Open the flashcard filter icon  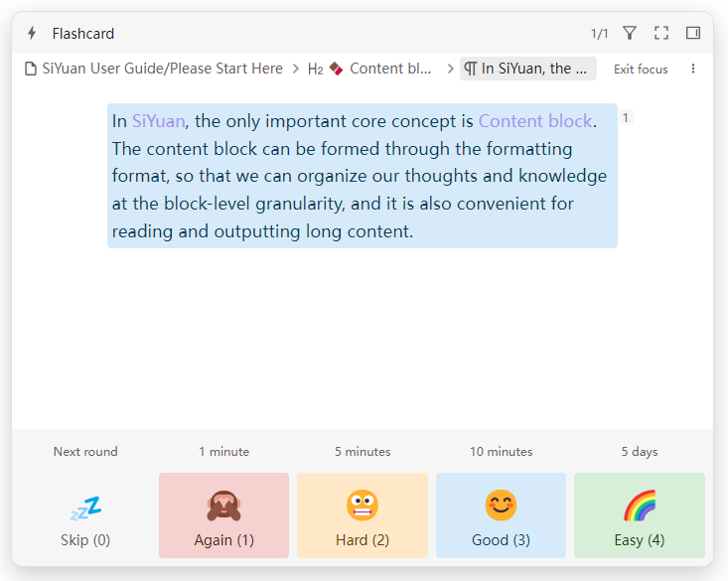coord(630,34)
